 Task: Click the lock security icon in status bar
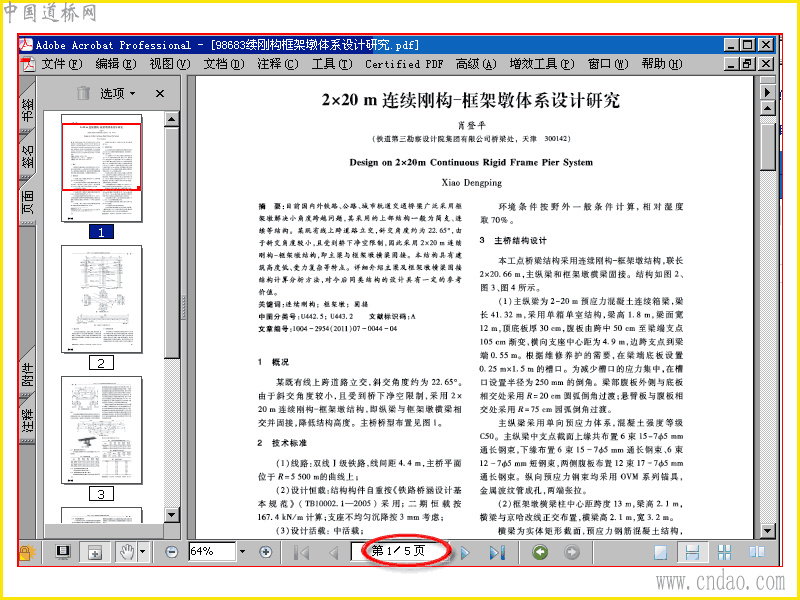coord(27,552)
